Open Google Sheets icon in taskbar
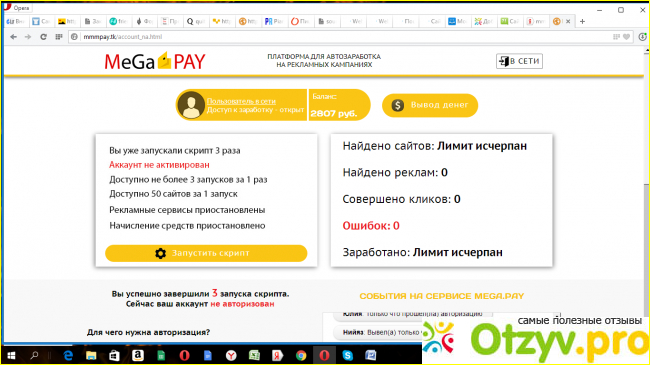This screenshot has width=650, height=365. pyautogui.click(x=161, y=355)
